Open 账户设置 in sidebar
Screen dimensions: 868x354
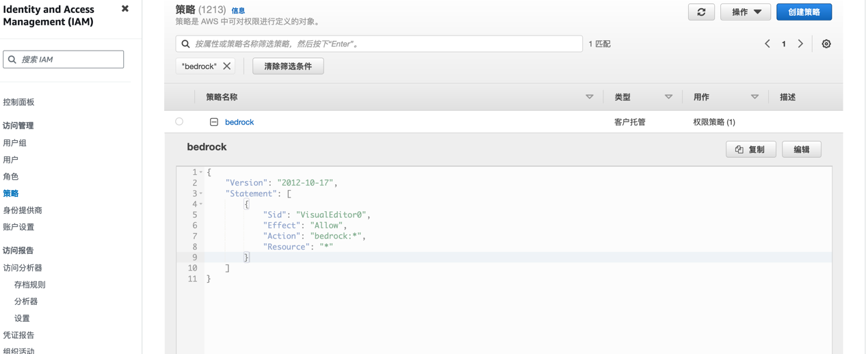click(18, 227)
